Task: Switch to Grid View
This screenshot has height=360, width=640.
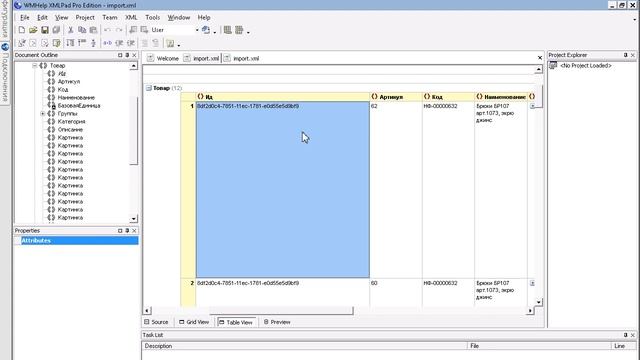Action: 194,322
